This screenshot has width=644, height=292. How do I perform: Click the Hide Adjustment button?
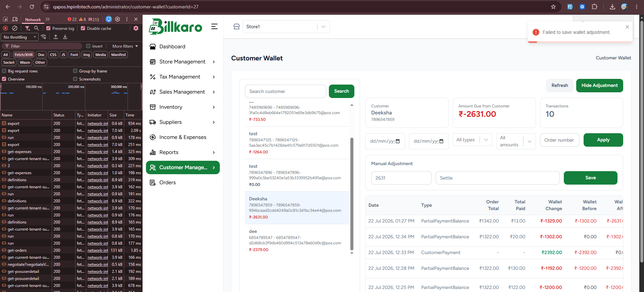pyautogui.click(x=599, y=86)
